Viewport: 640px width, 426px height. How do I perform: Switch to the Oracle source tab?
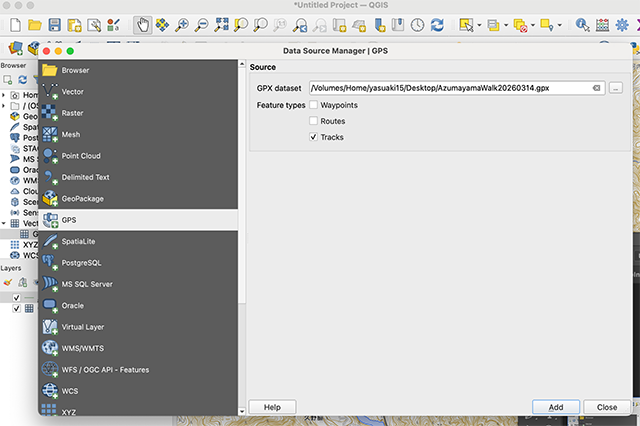pos(138,306)
